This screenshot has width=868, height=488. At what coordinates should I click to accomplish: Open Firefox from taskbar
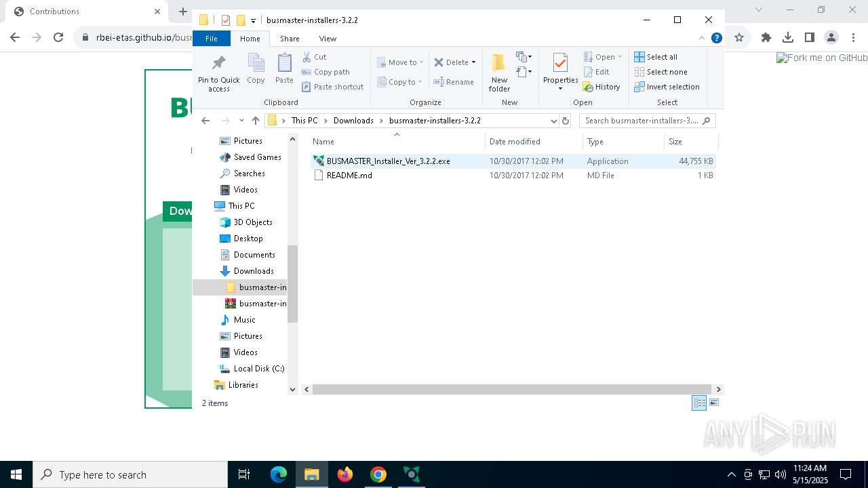pos(345,474)
